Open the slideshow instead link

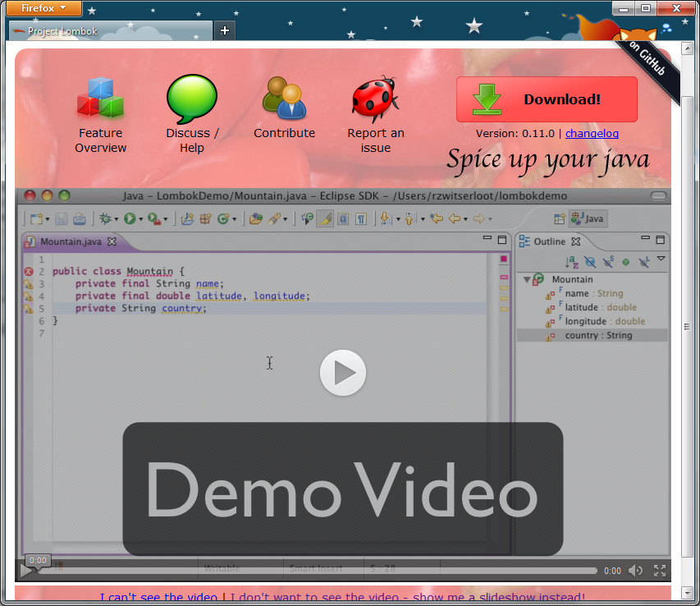tap(408, 598)
